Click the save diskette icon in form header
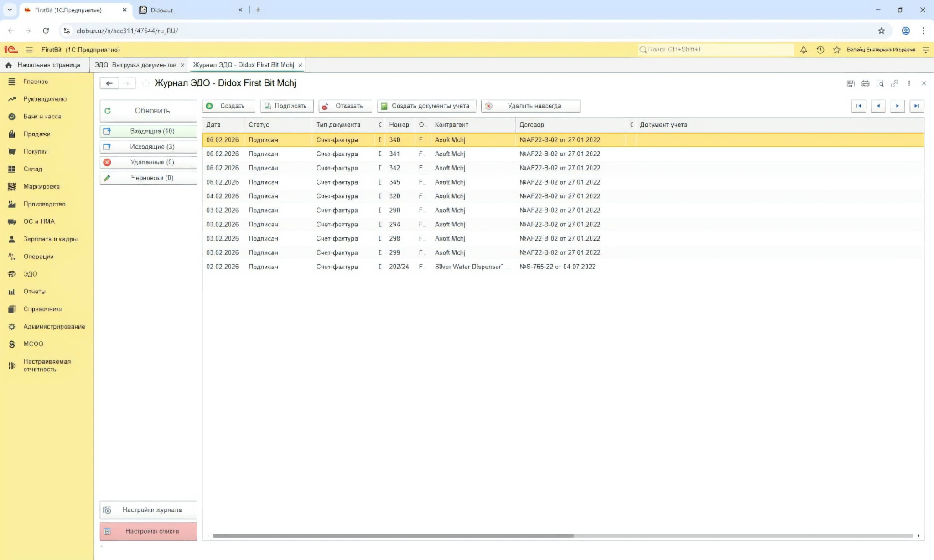The height and width of the screenshot is (560, 934). (x=851, y=83)
